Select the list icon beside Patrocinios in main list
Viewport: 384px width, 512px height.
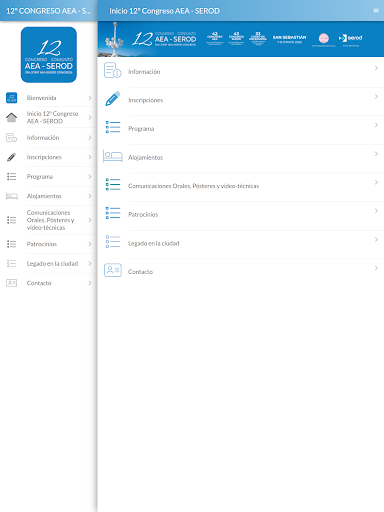pos(113,213)
